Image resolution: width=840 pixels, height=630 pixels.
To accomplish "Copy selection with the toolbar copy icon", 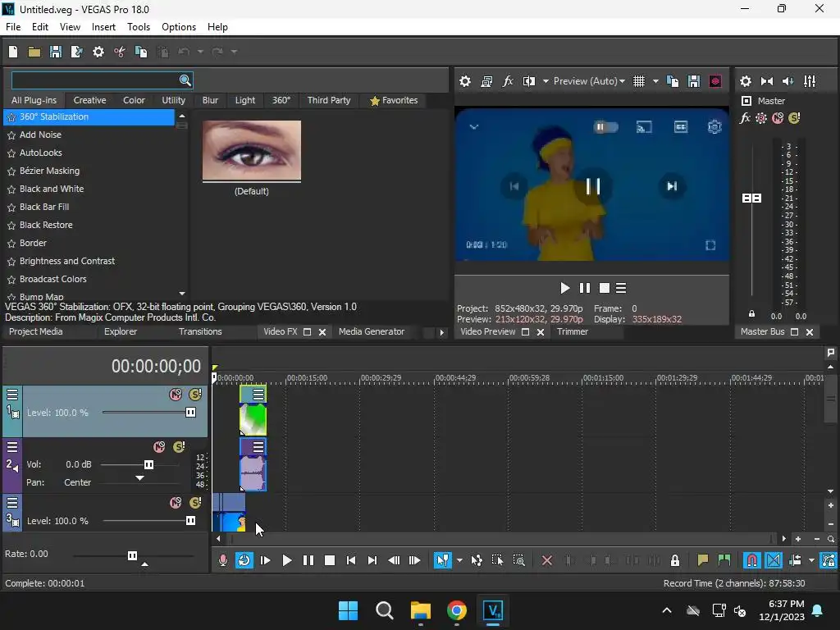I will click(141, 52).
